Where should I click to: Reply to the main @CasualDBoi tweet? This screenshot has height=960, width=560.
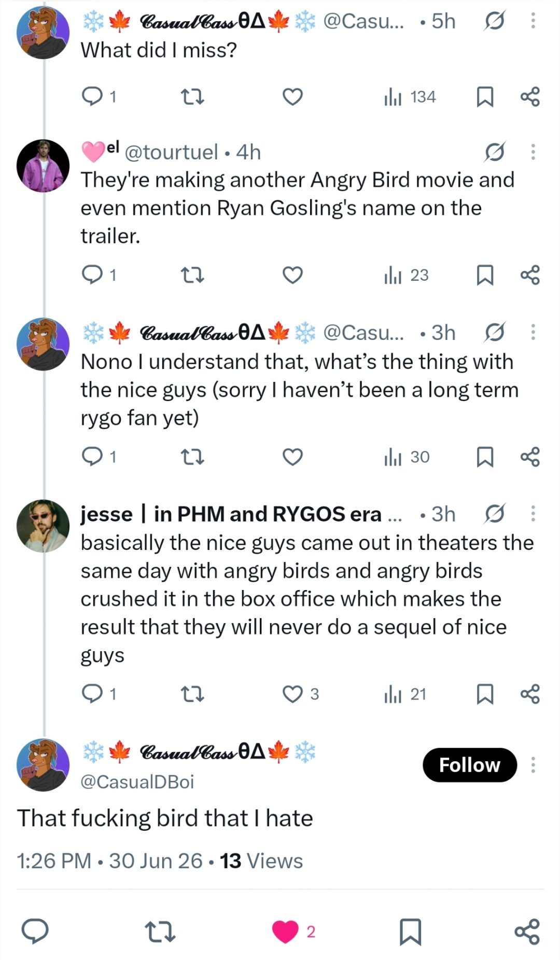pyautogui.click(x=35, y=931)
